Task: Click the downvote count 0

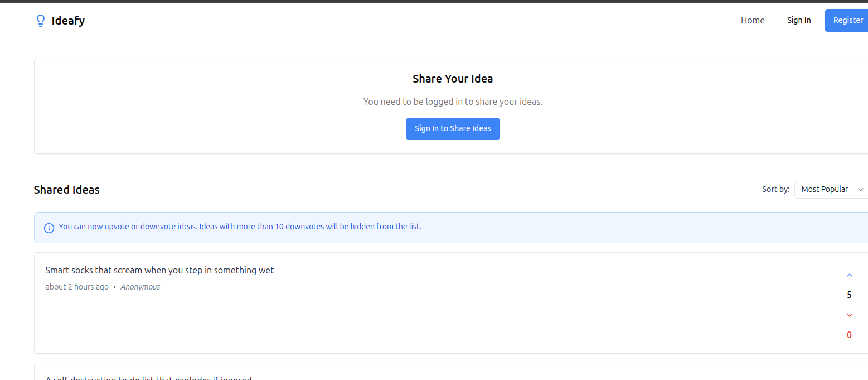Action: tap(849, 335)
